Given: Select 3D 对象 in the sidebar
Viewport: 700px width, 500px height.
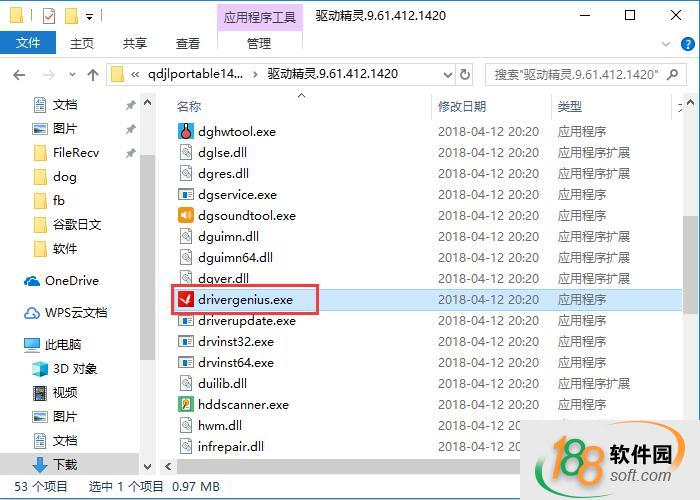Looking at the screenshot, I should pos(65,369).
